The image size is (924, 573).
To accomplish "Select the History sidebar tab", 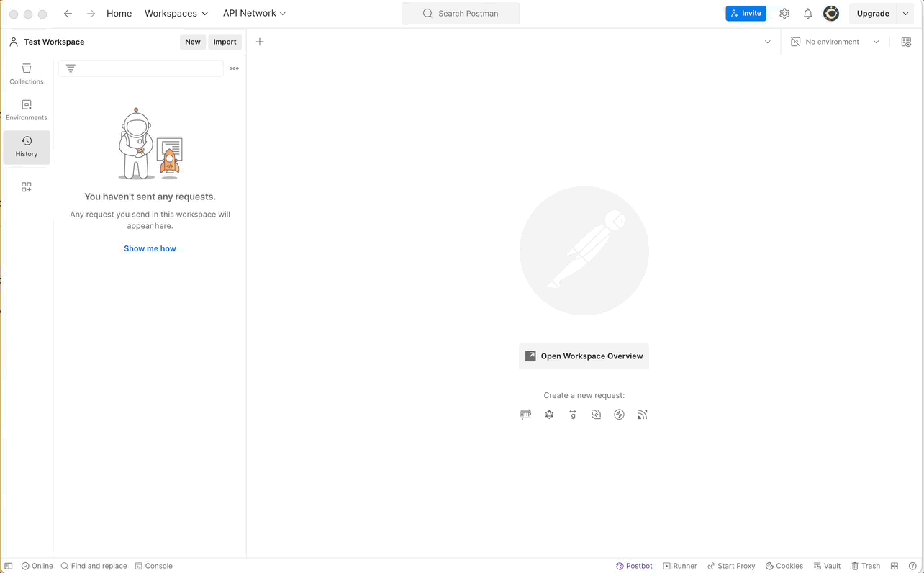I will (x=27, y=147).
